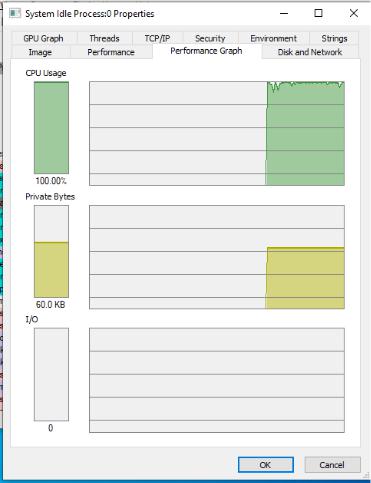
Task: Show the Strings tab
Action: point(334,38)
